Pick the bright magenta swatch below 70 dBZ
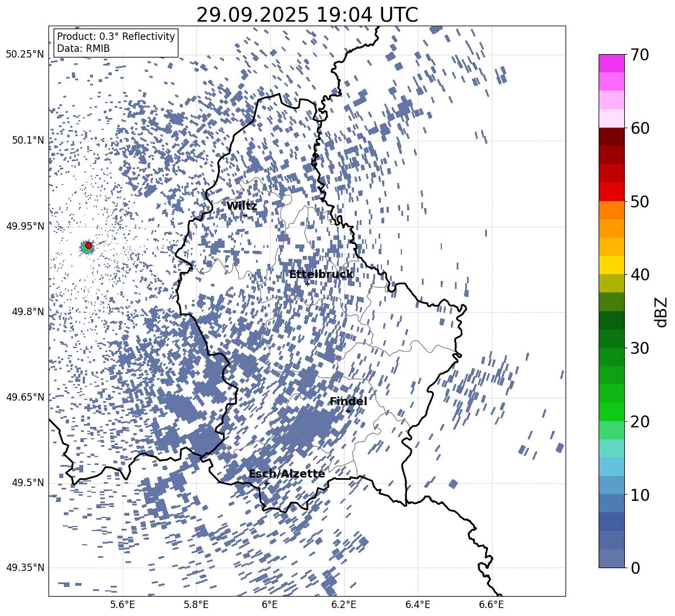Screen dimensions: 675x616 pyautogui.click(x=612, y=63)
